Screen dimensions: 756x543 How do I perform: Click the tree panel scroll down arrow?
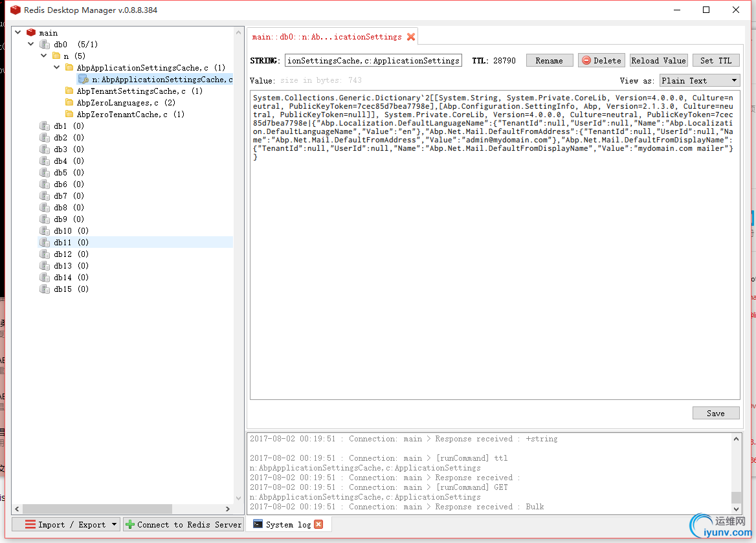[x=238, y=498]
